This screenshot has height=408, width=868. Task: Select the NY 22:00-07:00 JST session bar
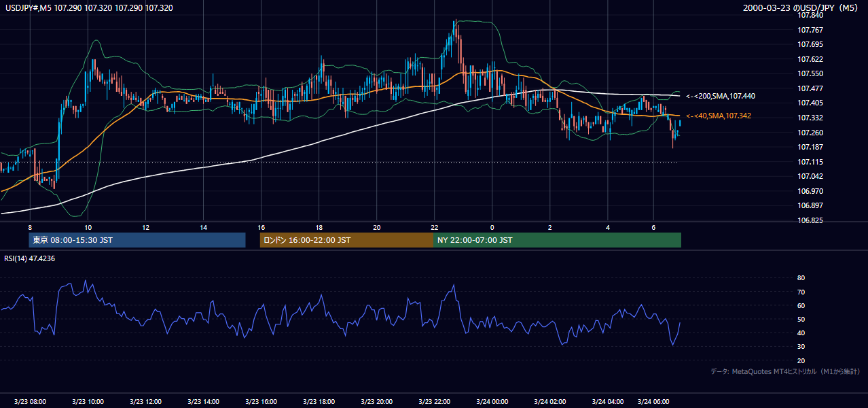[557, 240]
